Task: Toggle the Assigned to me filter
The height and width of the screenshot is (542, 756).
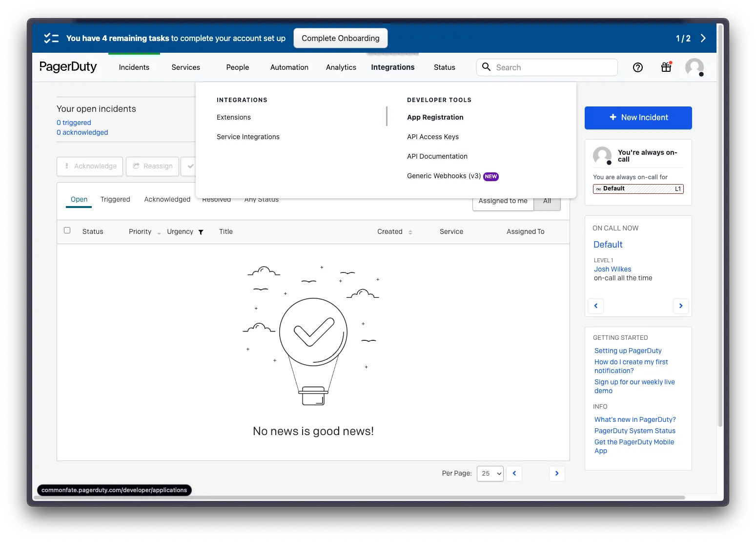Action: coord(503,201)
